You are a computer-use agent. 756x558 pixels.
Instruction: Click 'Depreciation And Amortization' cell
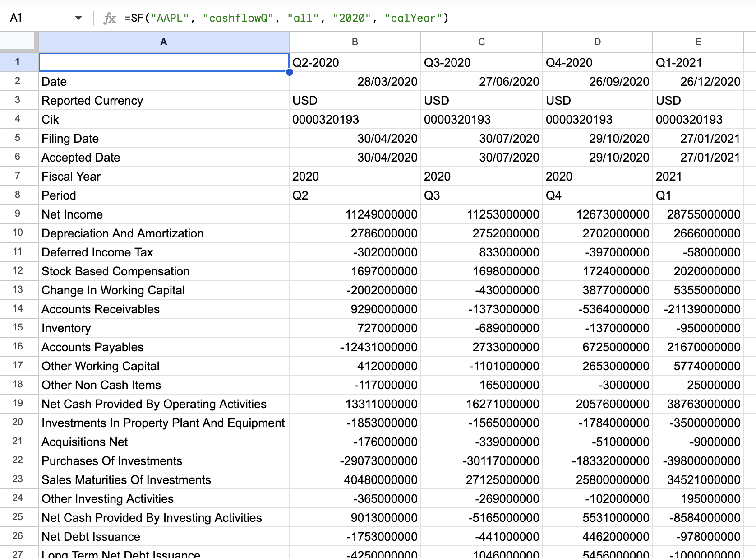[164, 233]
